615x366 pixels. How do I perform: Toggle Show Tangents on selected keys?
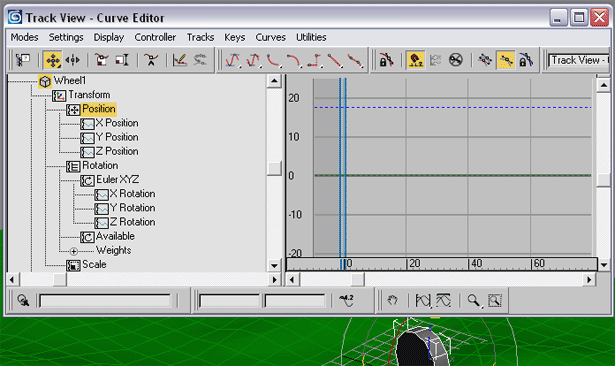click(505, 60)
